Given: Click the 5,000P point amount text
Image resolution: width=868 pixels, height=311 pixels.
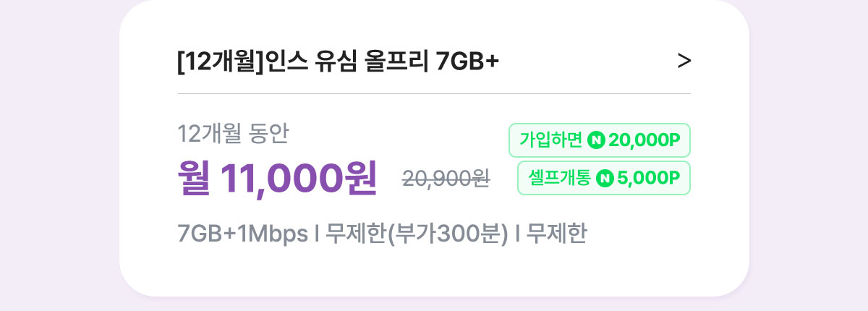Looking at the screenshot, I should point(649,178).
